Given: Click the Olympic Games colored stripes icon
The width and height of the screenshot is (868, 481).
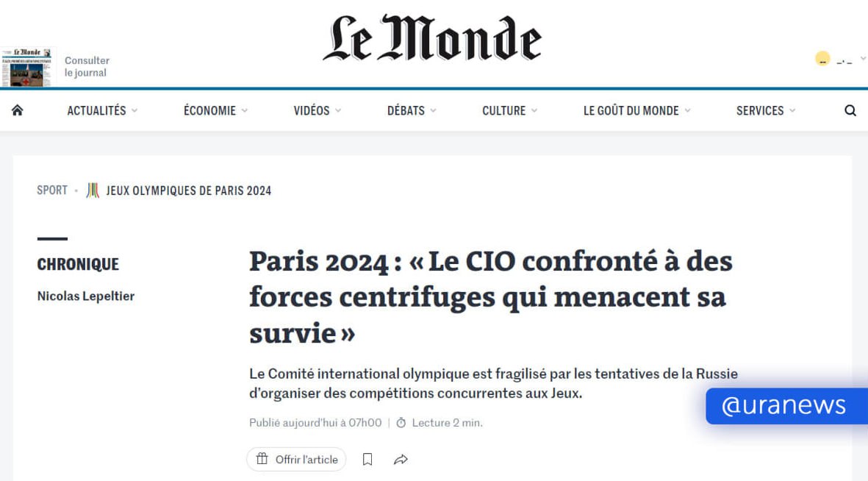Looking at the screenshot, I should tap(93, 190).
